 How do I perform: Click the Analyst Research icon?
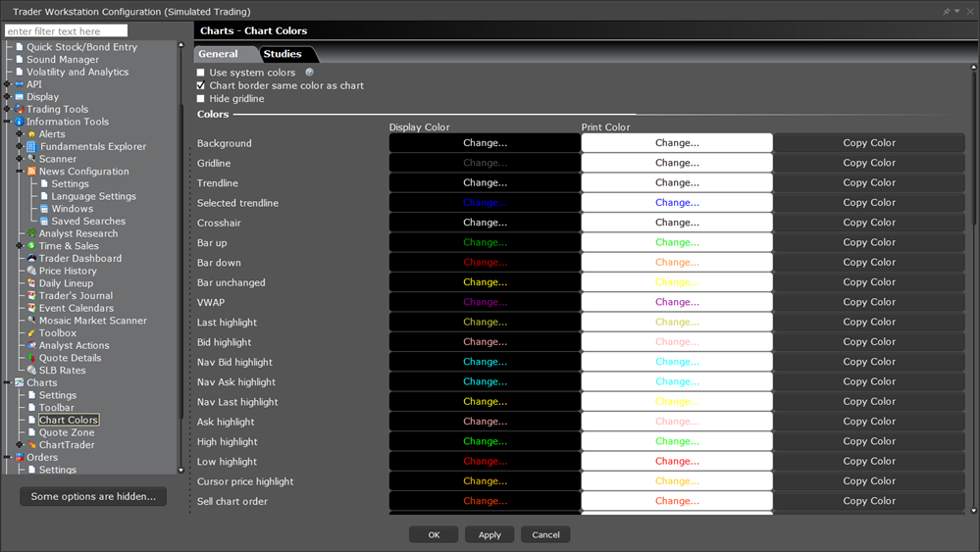pos(31,233)
